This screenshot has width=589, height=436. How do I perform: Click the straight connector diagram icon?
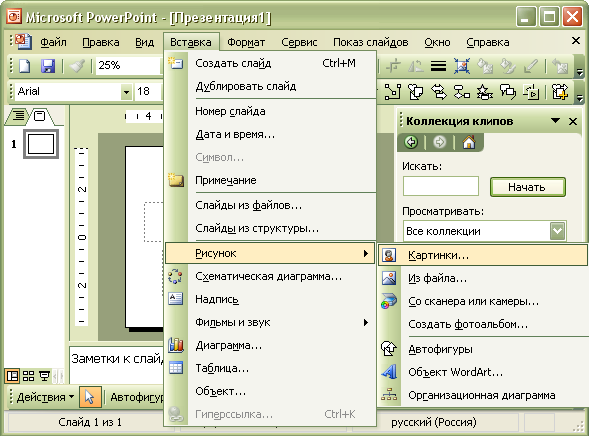pyautogui.click(x=393, y=92)
